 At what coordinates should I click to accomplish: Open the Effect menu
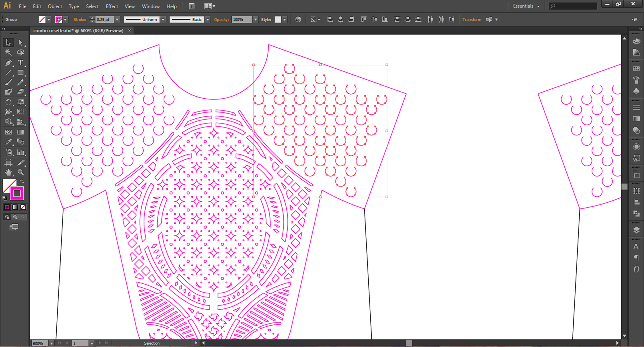112,6
